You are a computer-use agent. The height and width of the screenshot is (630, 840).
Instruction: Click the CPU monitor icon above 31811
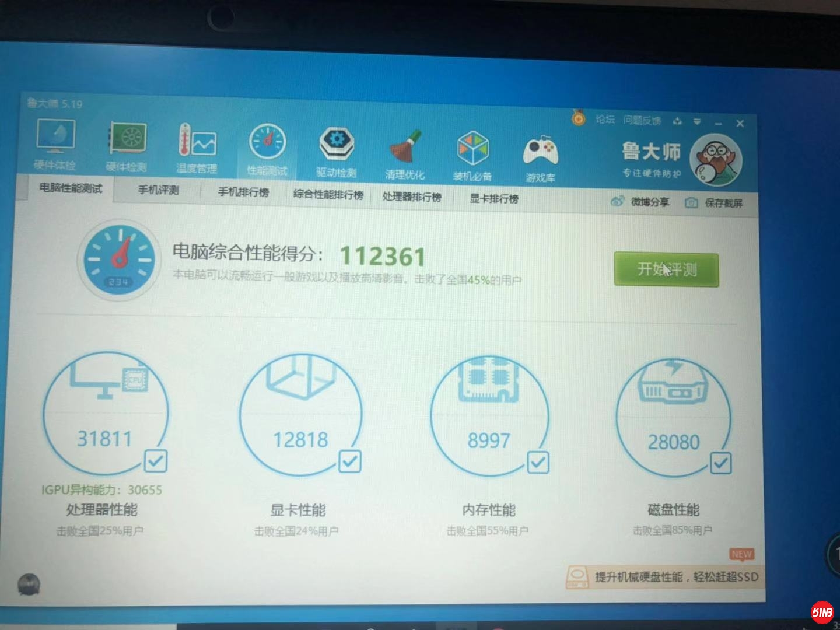point(110,381)
